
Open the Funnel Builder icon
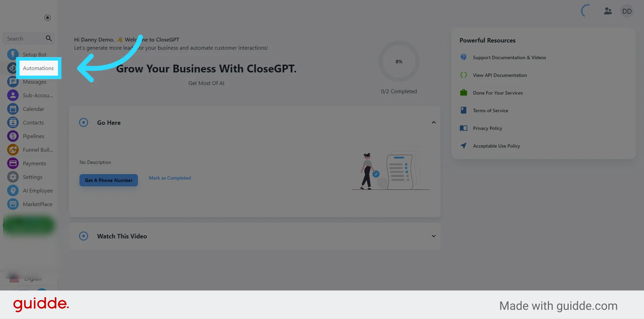point(13,150)
